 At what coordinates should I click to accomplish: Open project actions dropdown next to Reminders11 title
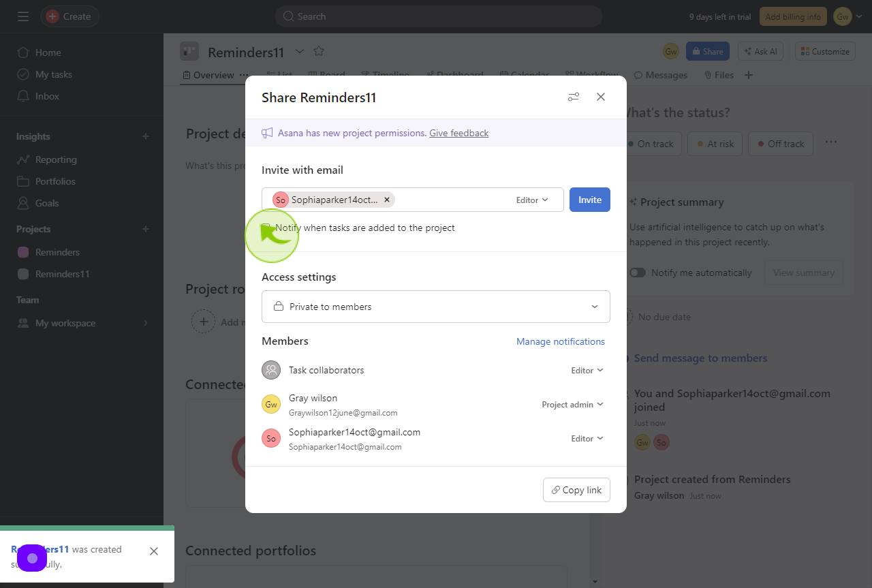300,52
